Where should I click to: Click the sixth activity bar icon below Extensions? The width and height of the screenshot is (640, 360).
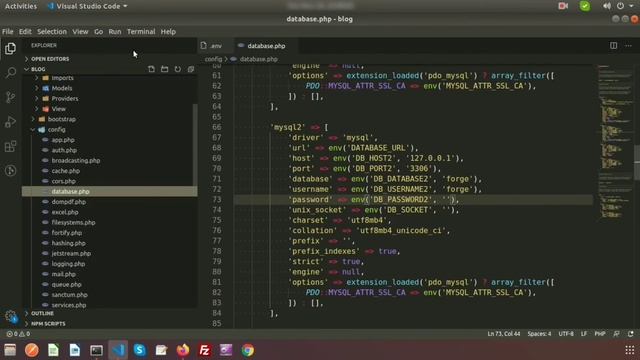pyautogui.click(x=10, y=171)
